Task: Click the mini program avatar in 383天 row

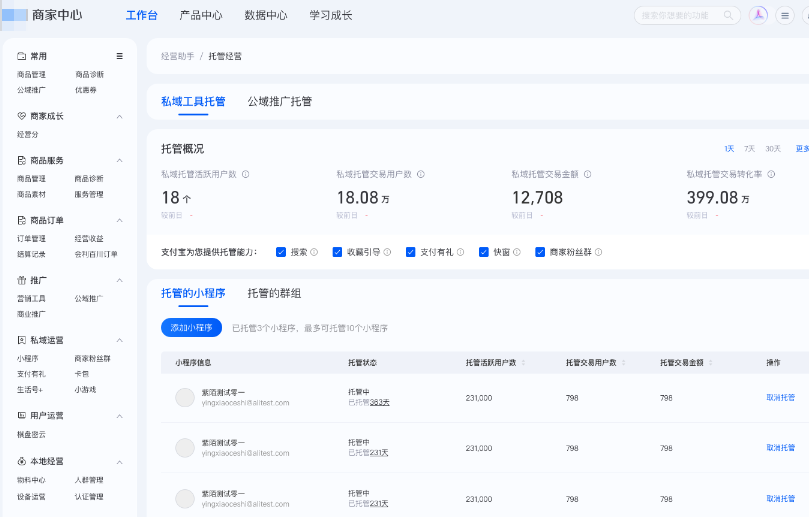Action: click(185, 398)
